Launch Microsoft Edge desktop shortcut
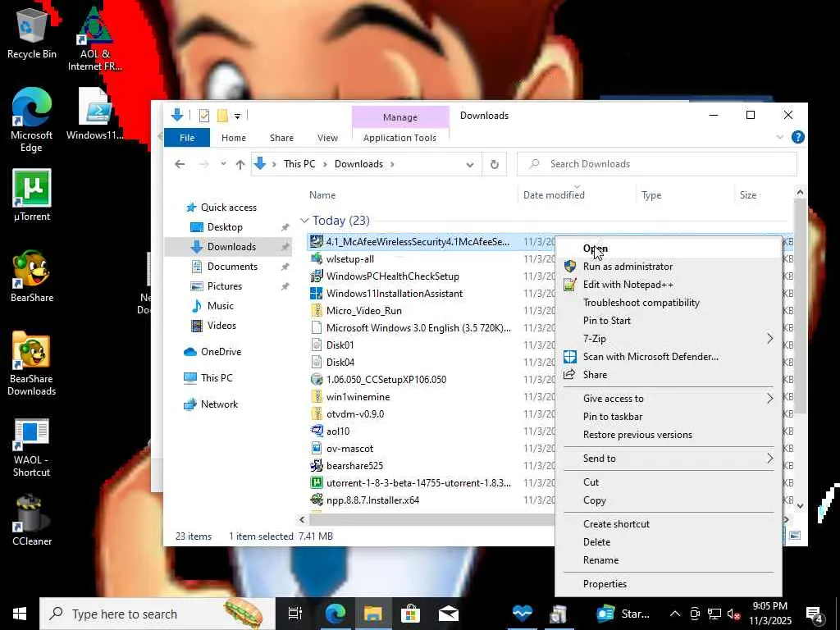 click(x=32, y=120)
